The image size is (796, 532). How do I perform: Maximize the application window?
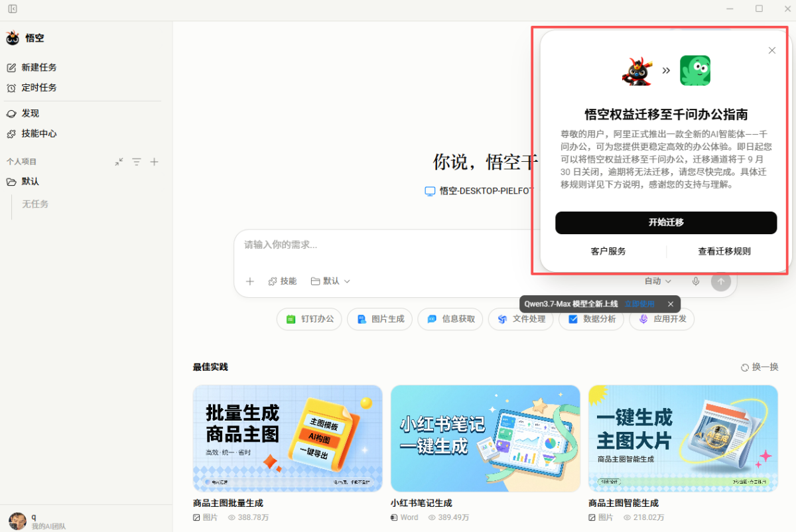pos(759,9)
